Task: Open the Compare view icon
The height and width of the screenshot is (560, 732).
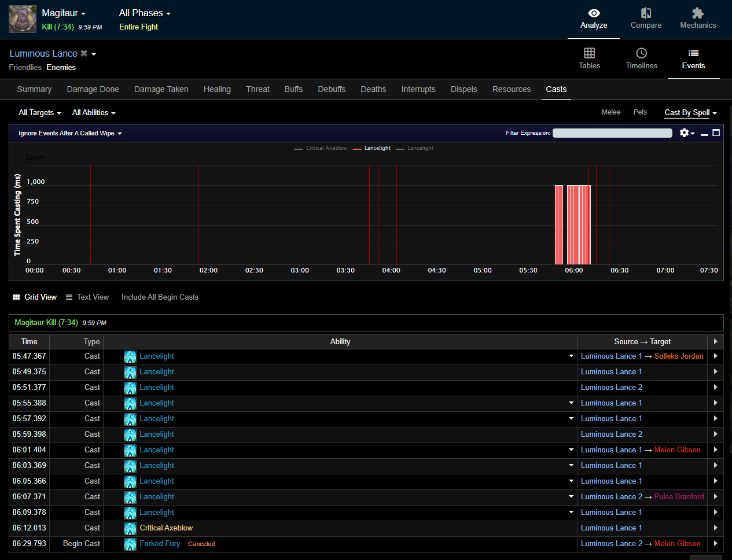Action: click(646, 13)
